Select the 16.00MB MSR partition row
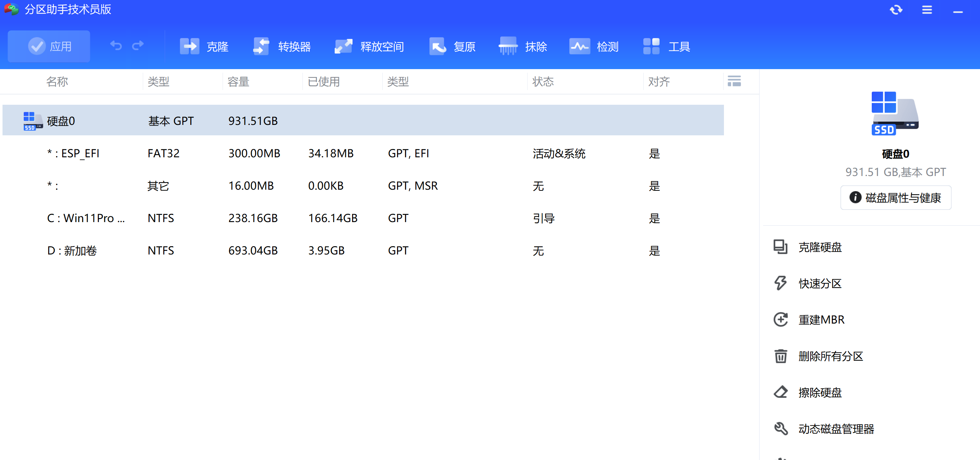This screenshot has height=460, width=980. tap(363, 185)
